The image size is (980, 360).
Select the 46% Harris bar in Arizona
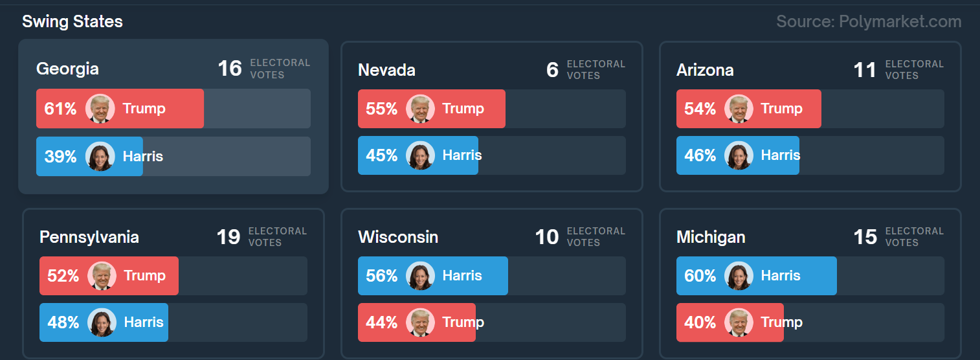tap(738, 155)
